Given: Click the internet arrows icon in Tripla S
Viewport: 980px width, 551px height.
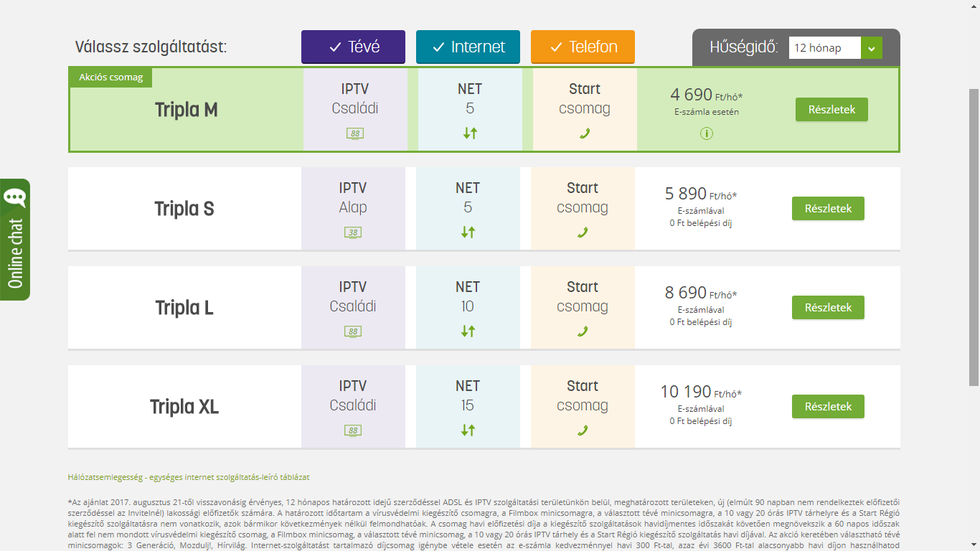Looking at the screenshot, I should (x=468, y=232).
